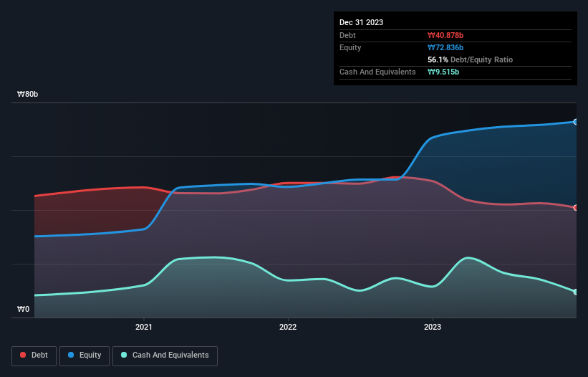Toggle the Cash And Equivalents legend button

[165, 355]
